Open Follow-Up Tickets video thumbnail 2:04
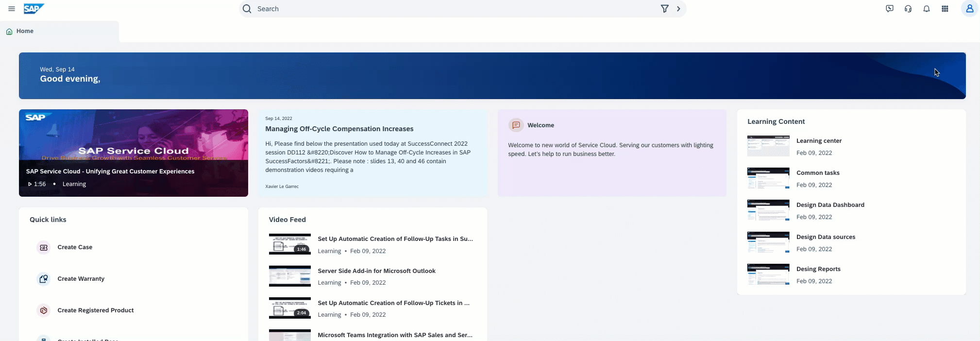The image size is (980, 341). click(x=290, y=308)
